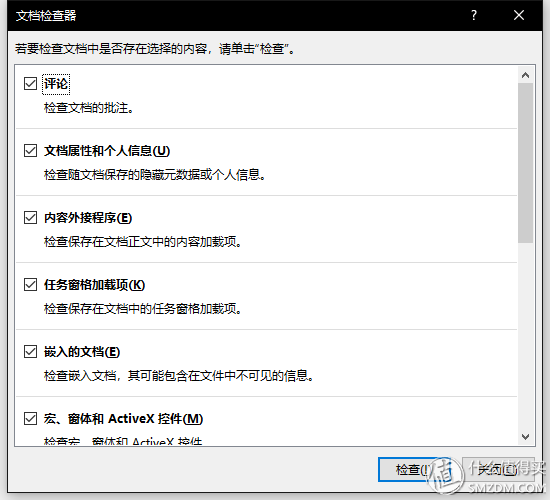Click the 评论 label
Screen dimensions: 550x500
(56, 84)
